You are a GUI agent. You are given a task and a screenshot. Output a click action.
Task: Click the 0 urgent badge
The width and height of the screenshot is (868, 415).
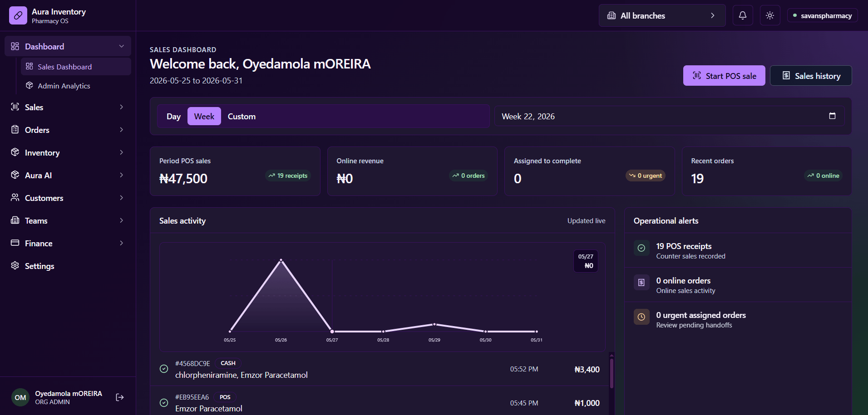pyautogui.click(x=646, y=176)
